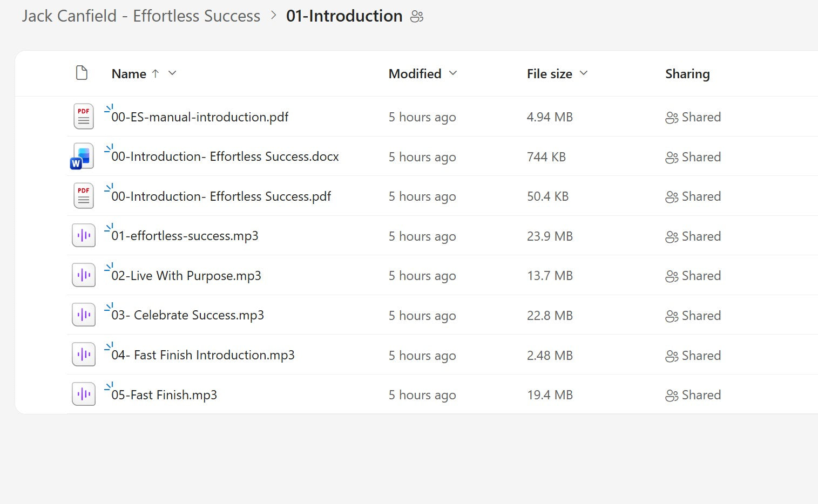The image size is (818, 504).
Task: Click audio icon for 02-Live With Purpose.mp3
Action: tap(84, 275)
